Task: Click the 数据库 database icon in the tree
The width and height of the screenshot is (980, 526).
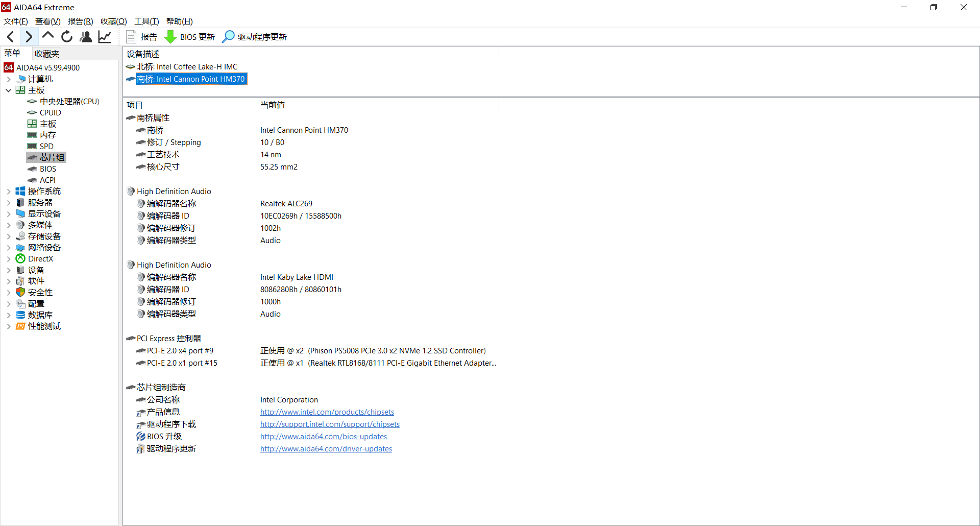Action: (20, 315)
